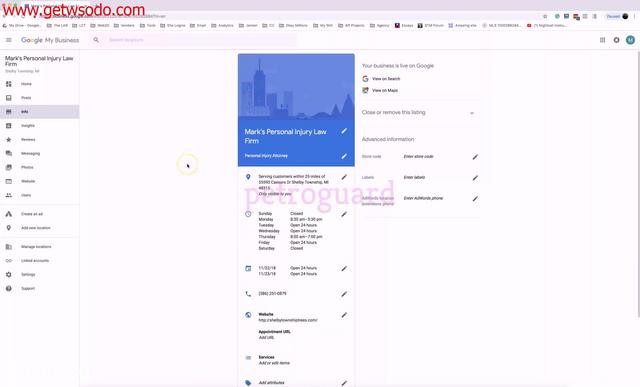Screen dimensions: 640x387
Task: Open the hamburger main menu
Action: pyautogui.click(x=9, y=40)
